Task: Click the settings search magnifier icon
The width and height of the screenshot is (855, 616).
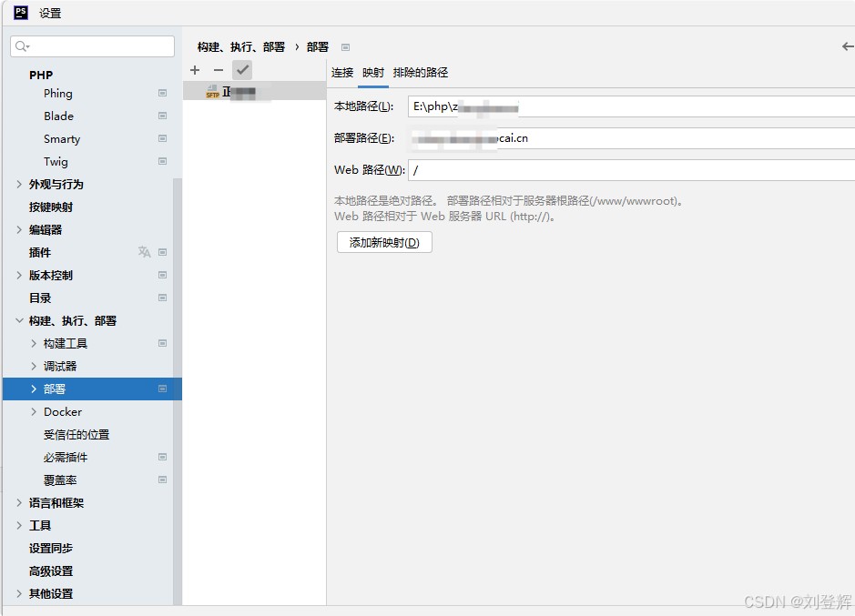Action: click(22, 46)
